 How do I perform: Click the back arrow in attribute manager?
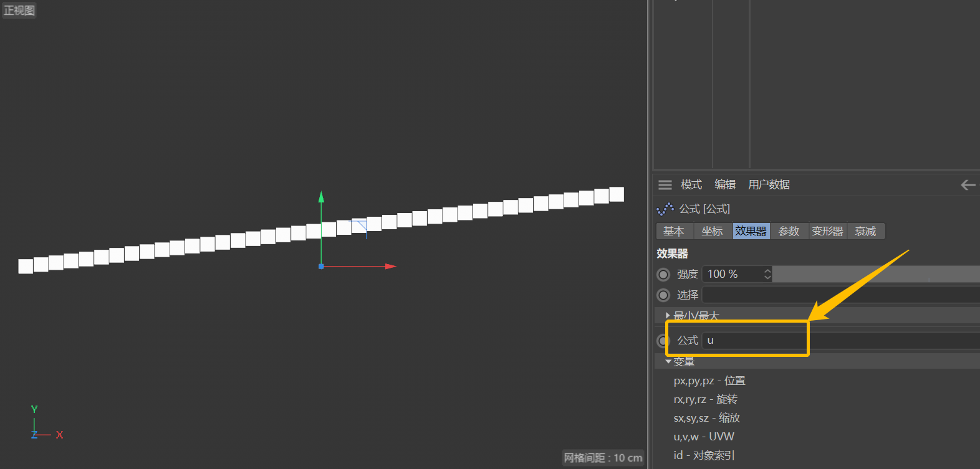968,185
